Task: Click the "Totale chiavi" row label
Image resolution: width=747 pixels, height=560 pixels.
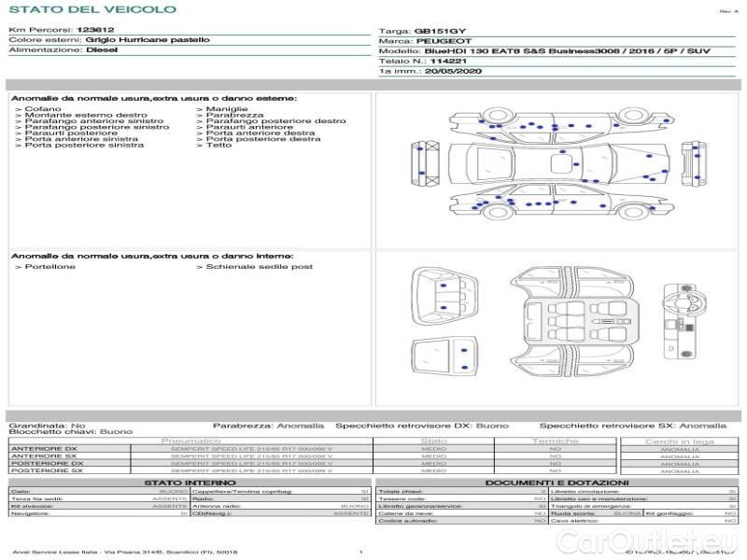Action: (x=401, y=492)
